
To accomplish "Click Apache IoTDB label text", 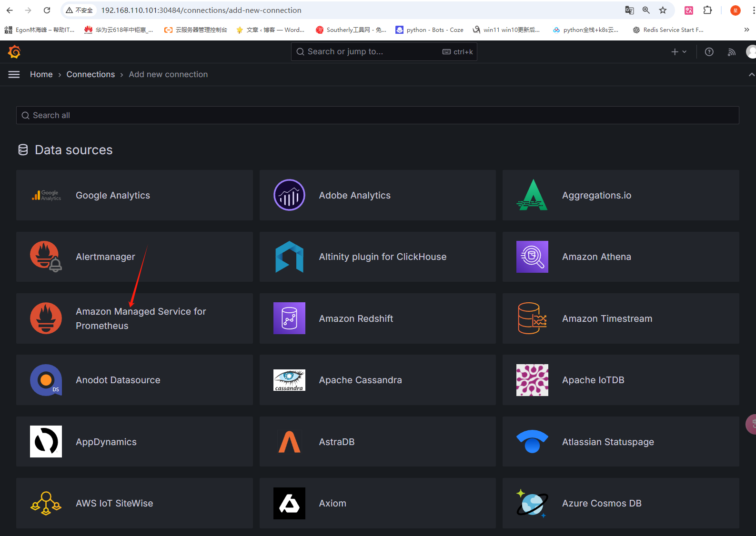I will [593, 380].
